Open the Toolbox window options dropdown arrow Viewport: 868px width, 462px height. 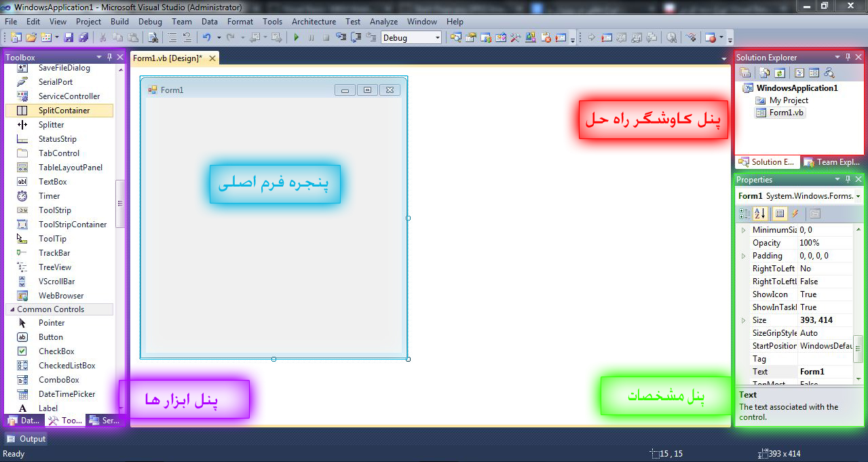[99, 58]
